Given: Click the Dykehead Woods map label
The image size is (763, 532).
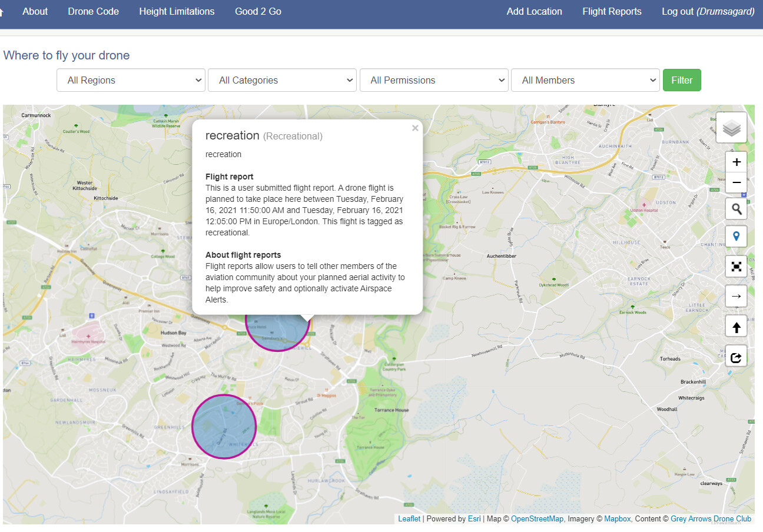Looking at the screenshot, I should [554, 285].
